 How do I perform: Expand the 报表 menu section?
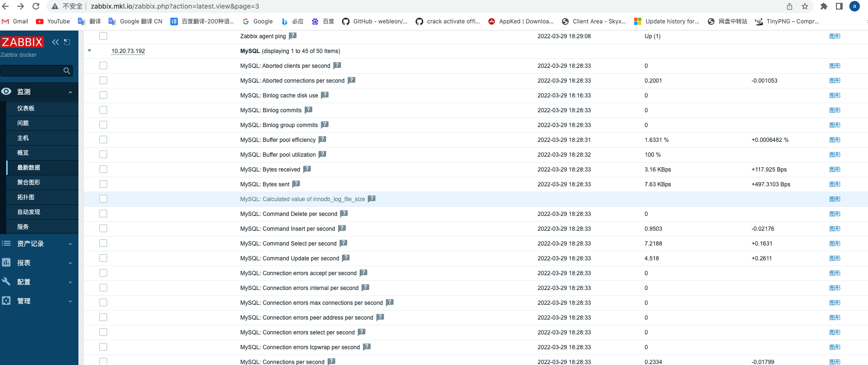pos(70,263)
